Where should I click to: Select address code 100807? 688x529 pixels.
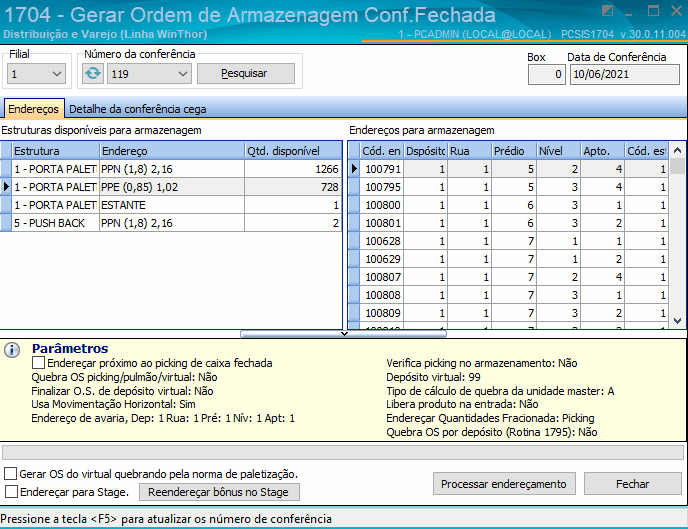coord(382,277)
